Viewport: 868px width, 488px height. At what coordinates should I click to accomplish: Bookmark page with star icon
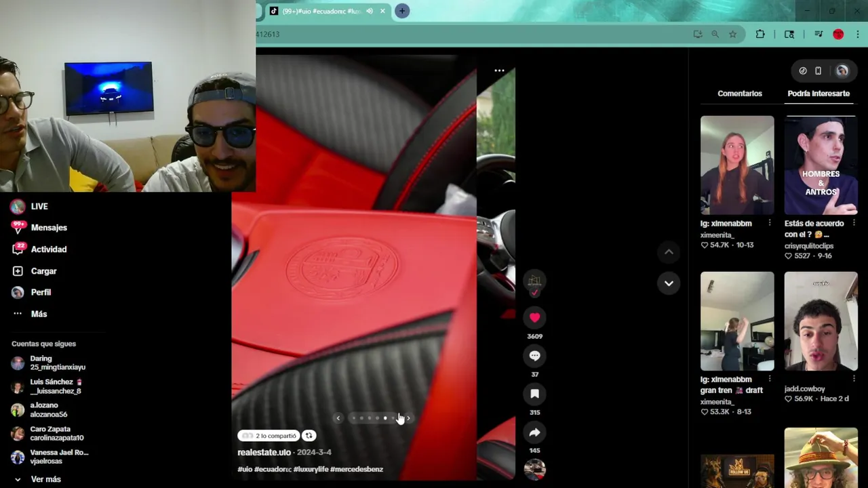pos(732,34)
